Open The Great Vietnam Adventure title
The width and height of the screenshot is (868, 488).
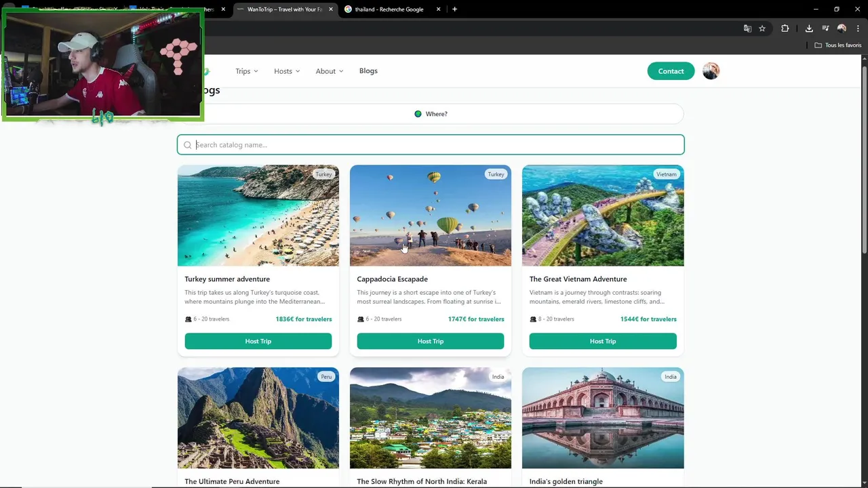coord(578,279)
